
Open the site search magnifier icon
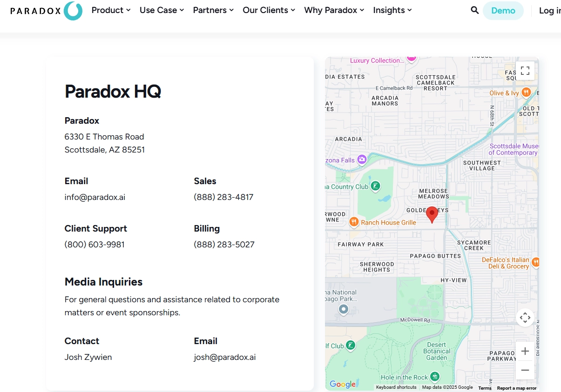[474, 10]
